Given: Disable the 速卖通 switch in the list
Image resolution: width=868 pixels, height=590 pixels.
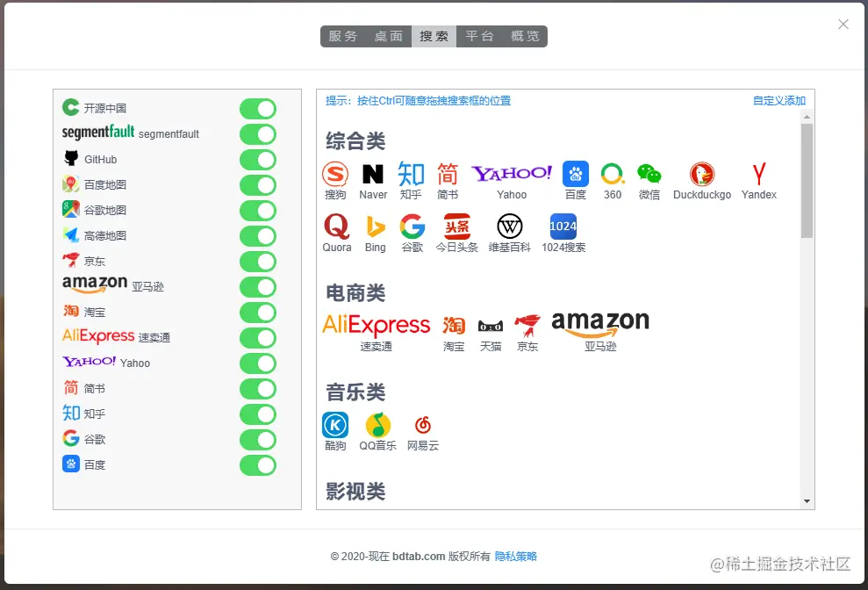Looking at the screenshot, I should point(258,338).
